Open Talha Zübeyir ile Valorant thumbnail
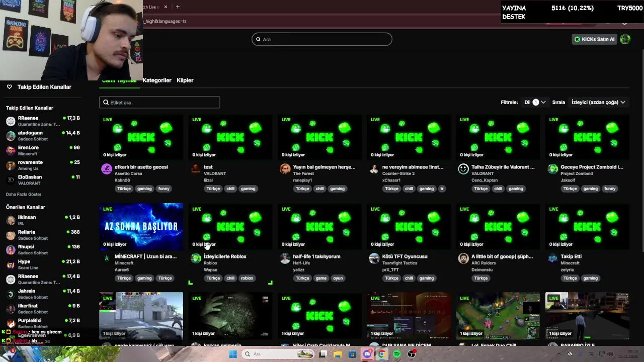 (498, 137)
